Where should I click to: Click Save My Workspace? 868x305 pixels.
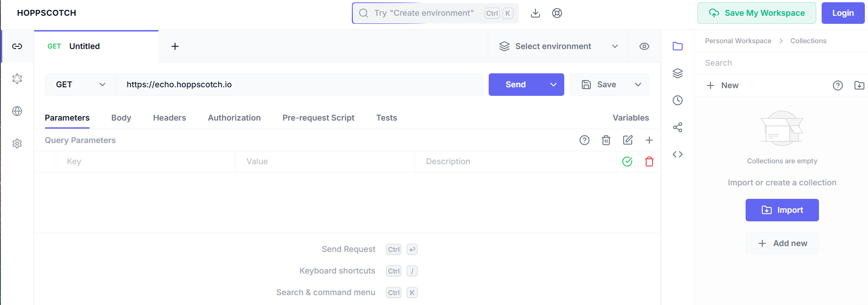pos(757,13)
